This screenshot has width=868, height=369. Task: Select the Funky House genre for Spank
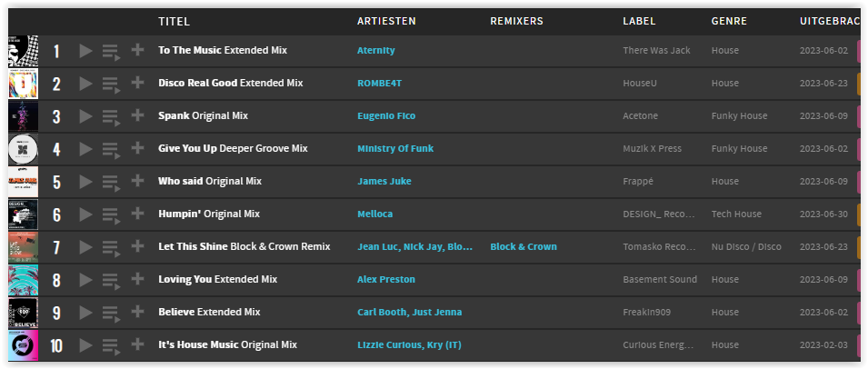(x=739, y=115)
